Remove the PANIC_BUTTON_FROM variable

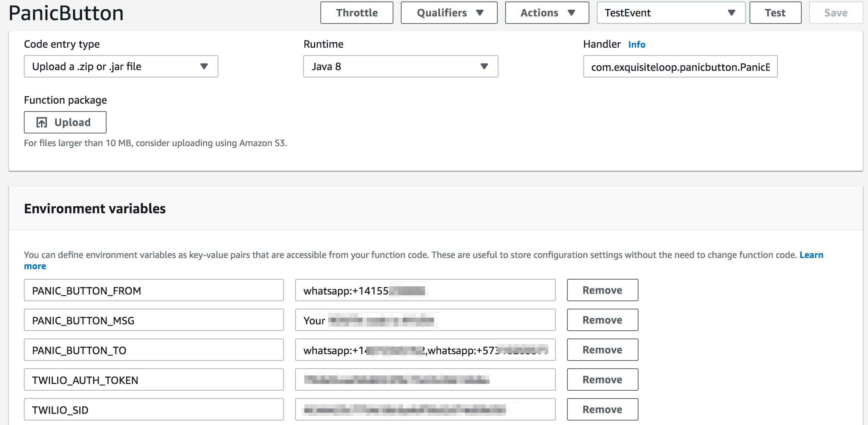tap(602, 290)
